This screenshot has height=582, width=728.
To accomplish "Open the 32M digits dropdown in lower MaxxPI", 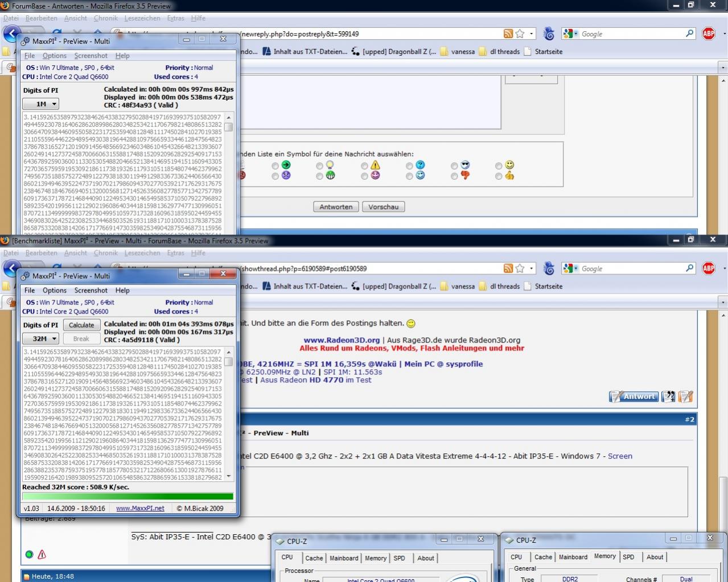I will 40,339.
